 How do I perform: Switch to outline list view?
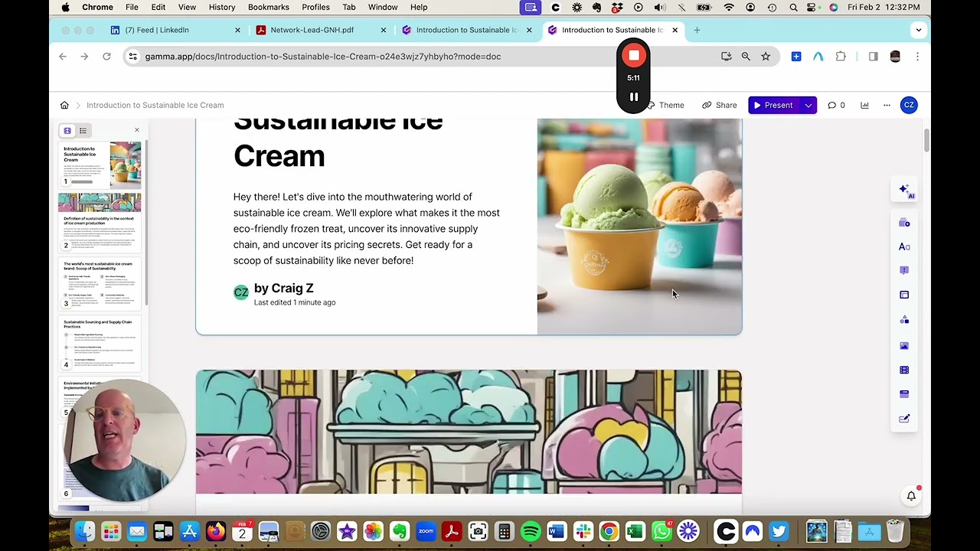[x=83, y=130]
